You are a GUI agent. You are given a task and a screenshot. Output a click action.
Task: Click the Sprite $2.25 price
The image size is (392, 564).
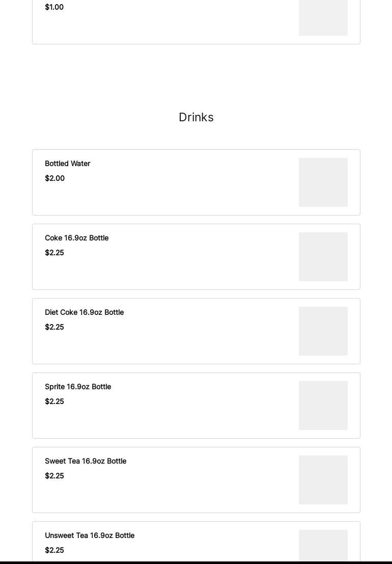pyautogui.click(x=54, y=401)
